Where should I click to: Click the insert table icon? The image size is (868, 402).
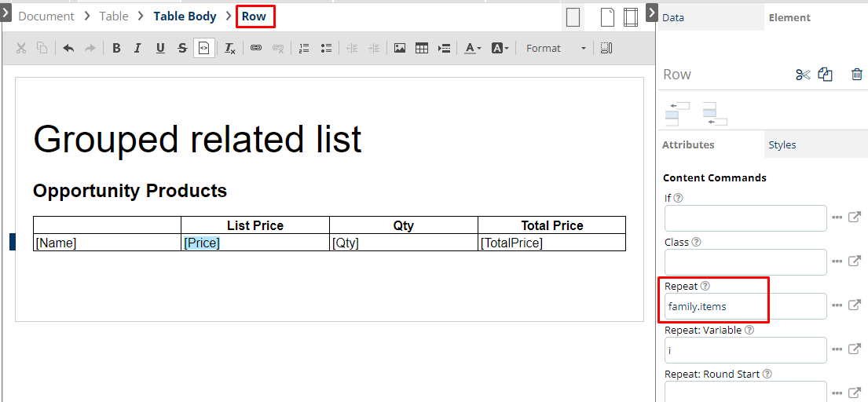[x=422, y=49]
